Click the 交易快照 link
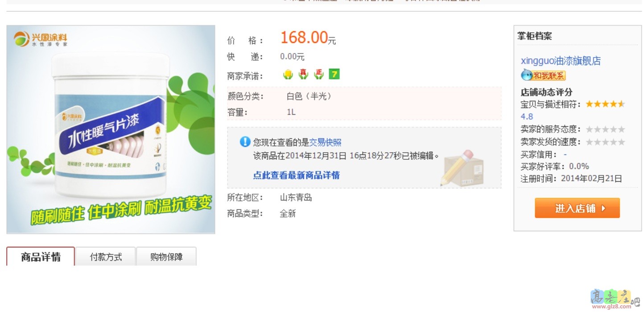Image resolution: width=644 pixels, height=312 pixels. 326,142
